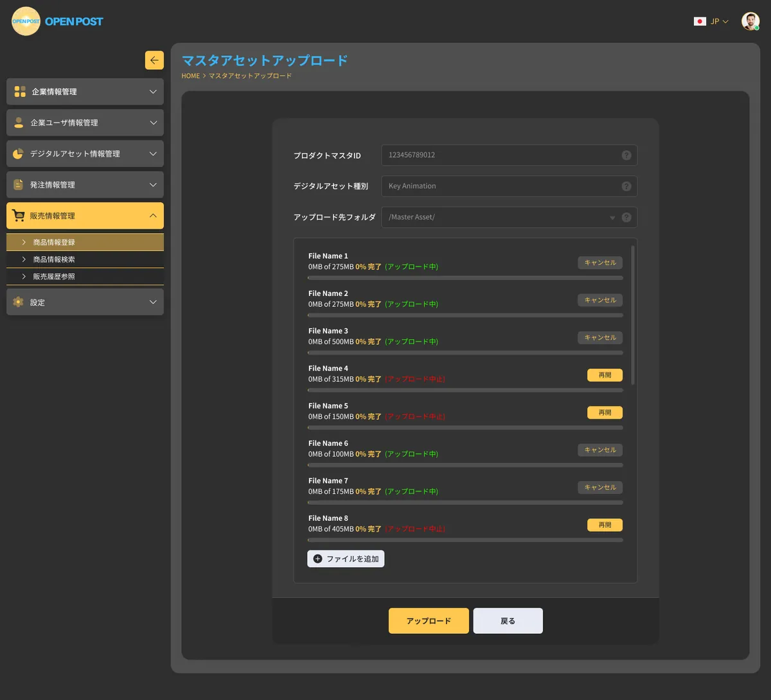771x700 pixels.
Task: Click the 発注情報管理 document icon
Action: coord(18,184)
